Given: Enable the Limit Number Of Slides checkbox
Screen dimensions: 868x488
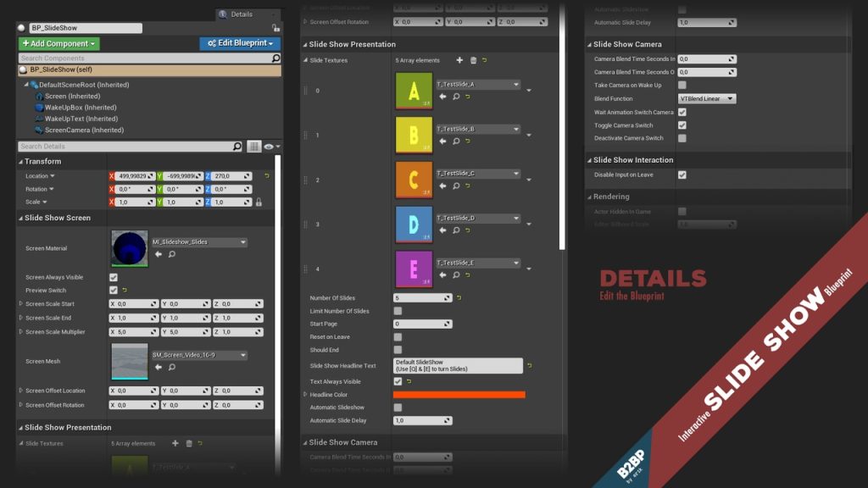Looking at the screenshot, I should [x=398, y=311].
